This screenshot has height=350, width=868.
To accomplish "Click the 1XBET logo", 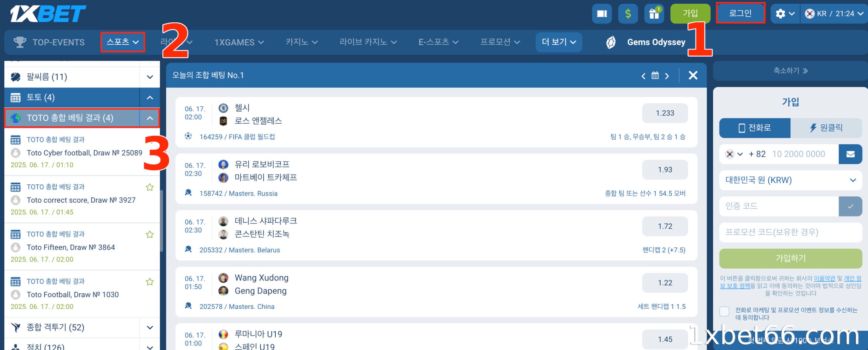I will pos(48,14).
